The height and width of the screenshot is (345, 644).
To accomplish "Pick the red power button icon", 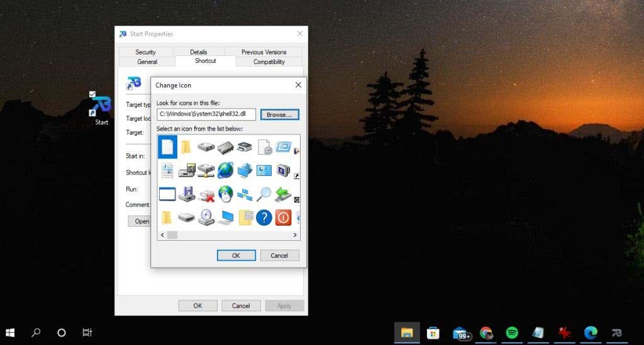I will [x=283, y=217].
